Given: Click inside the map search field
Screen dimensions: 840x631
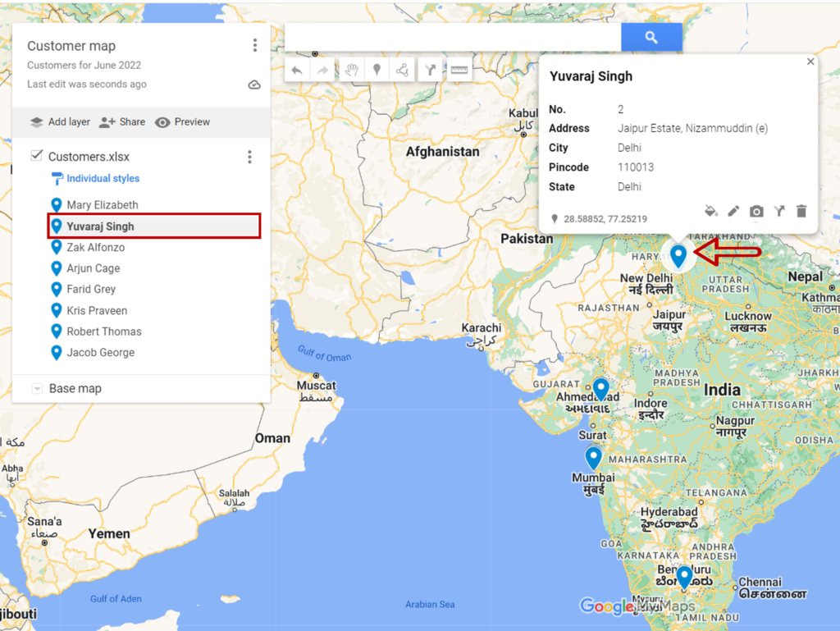Looking at the screenshot, I should (x=451, y=37).
